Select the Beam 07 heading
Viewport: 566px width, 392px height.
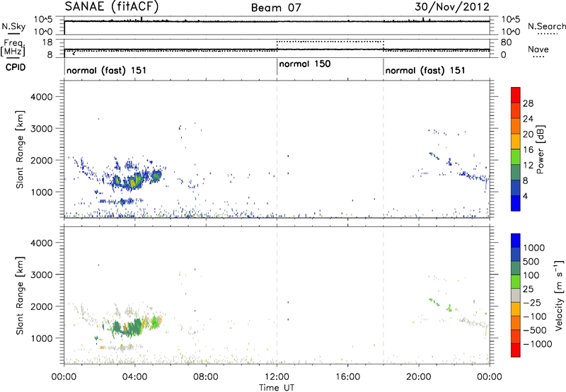[x=276, y=7]
